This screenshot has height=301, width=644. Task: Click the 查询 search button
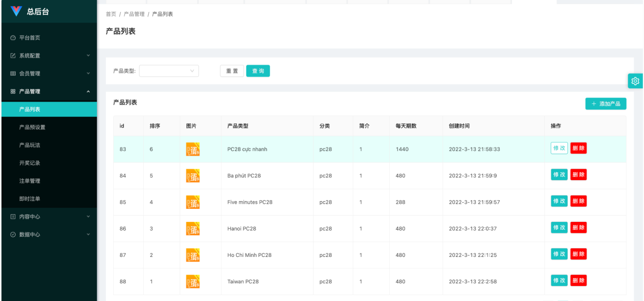(258, 71)
